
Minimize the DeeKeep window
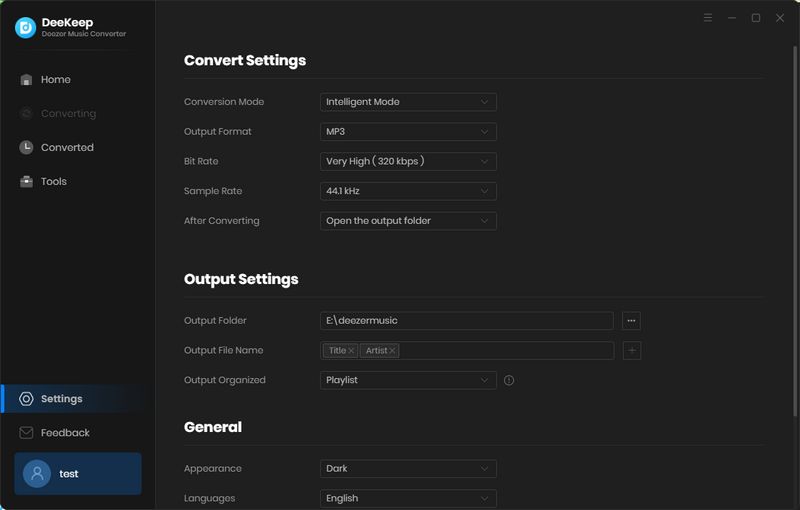[x=732, y=18]
